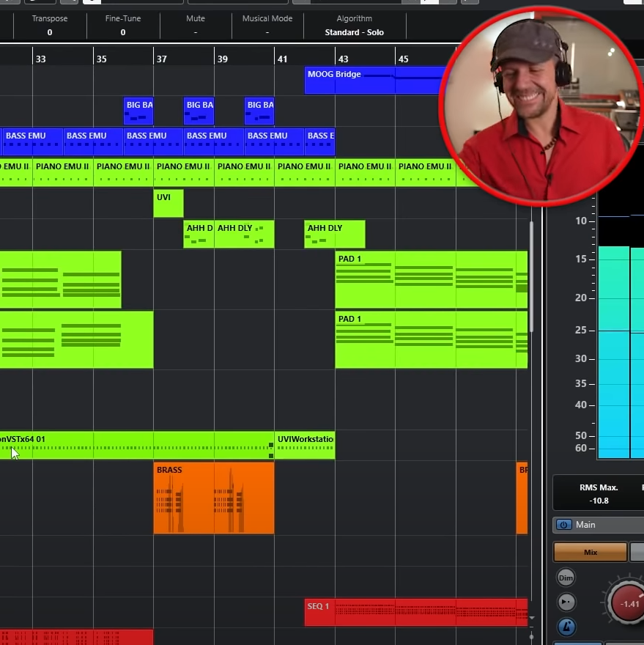Click the Musical Mode field
644x645 pixels.
(267, 32)
